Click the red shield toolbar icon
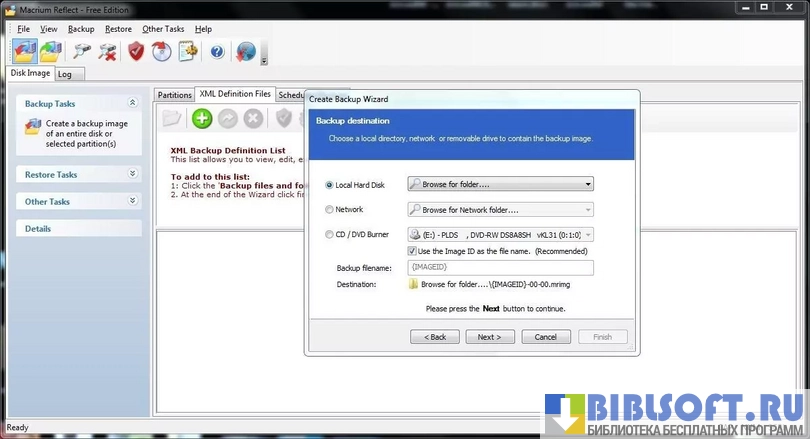The image size is (810, 439). pos(136,51)
